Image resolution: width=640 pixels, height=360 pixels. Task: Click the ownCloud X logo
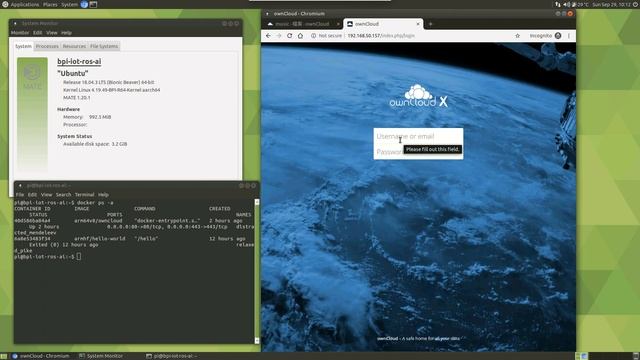pyautogui.click(x=418, y=96)
